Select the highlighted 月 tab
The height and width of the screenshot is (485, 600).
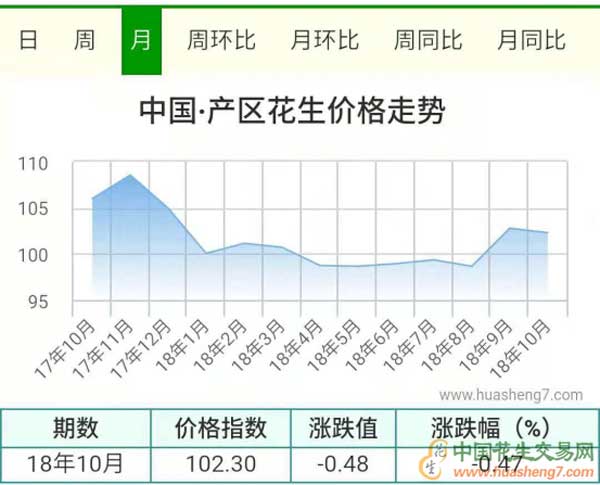[141, 40]
